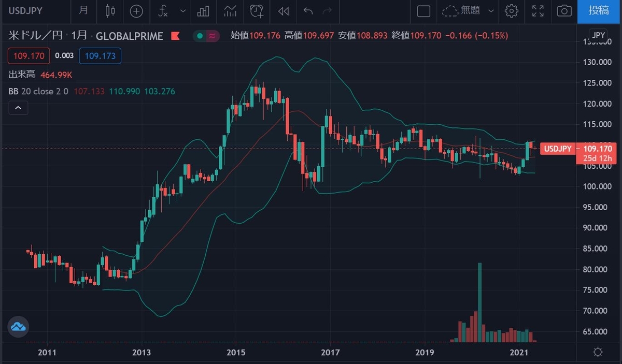Redo the last chart action
The image size is (622, 364).
(x=327, y=11)
